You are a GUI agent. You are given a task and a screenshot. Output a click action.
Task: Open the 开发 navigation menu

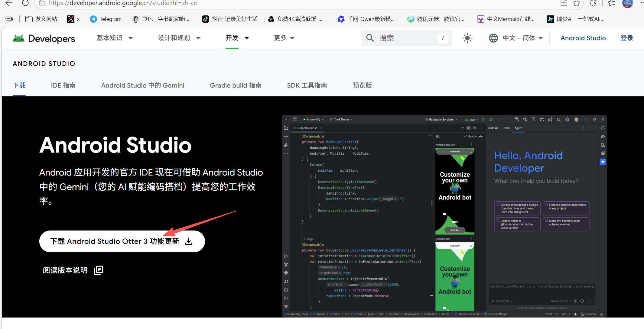coord(232,38)
